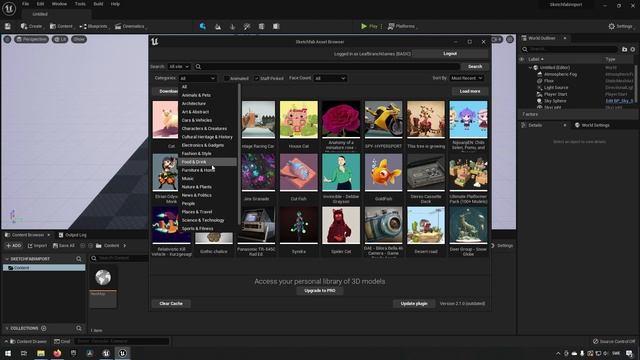The width and height of the screenshot is (640, 360).
Task: Click the Clear Cache button
Action: 171,304
